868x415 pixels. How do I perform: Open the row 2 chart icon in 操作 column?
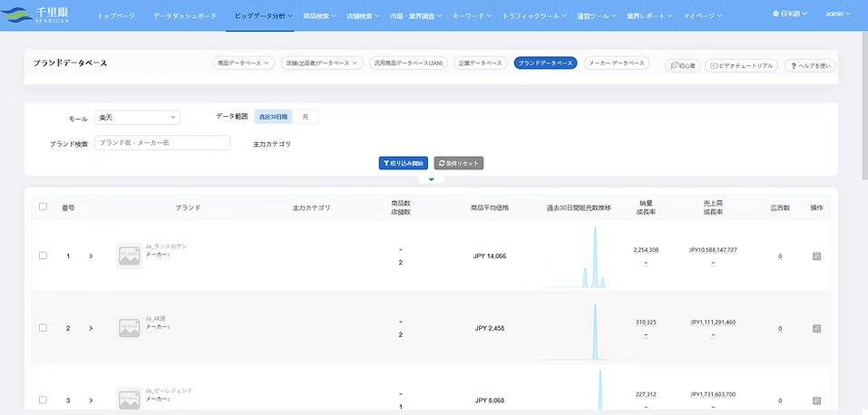click(816, 328)
